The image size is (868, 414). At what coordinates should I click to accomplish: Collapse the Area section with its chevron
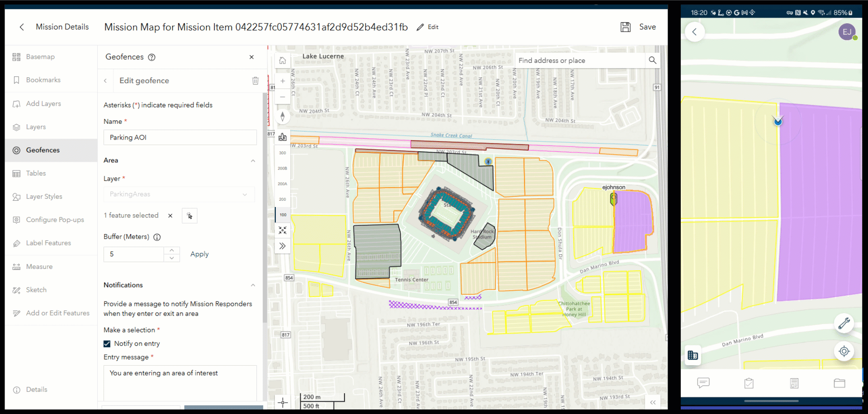point(253,160)
